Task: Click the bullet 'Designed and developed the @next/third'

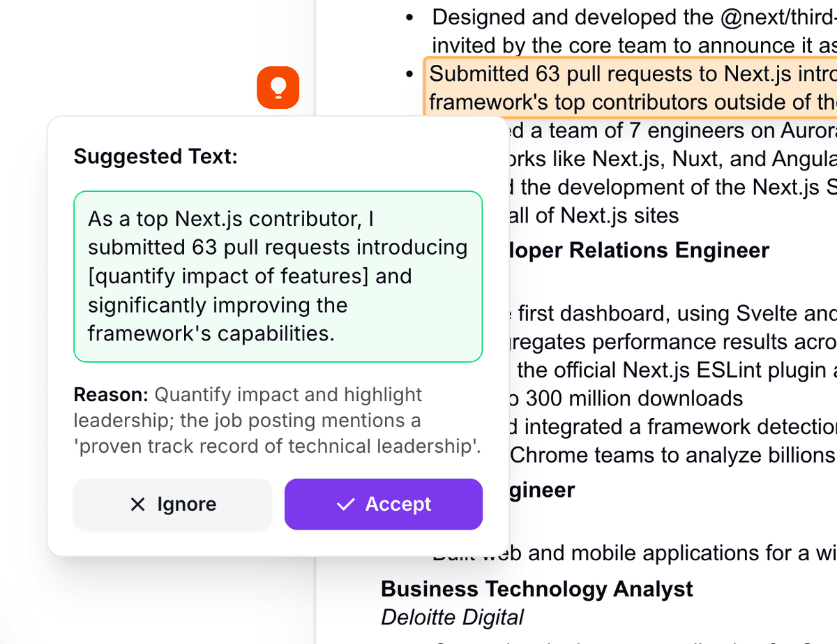Action: point(634,17)
